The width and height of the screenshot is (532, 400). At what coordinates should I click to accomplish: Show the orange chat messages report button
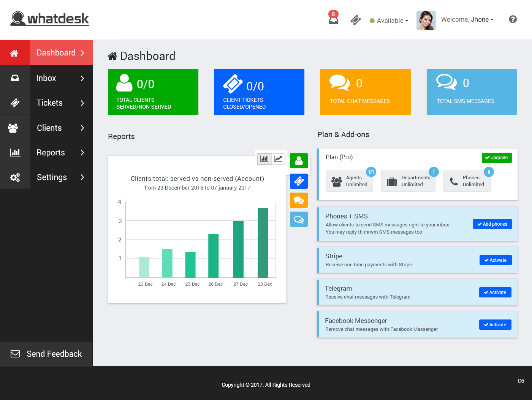299,200
